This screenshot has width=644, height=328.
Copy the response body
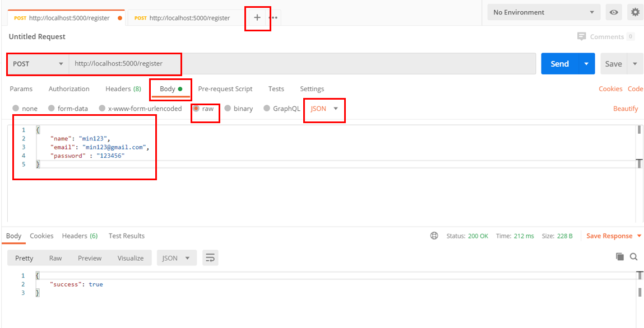(620, 256)
